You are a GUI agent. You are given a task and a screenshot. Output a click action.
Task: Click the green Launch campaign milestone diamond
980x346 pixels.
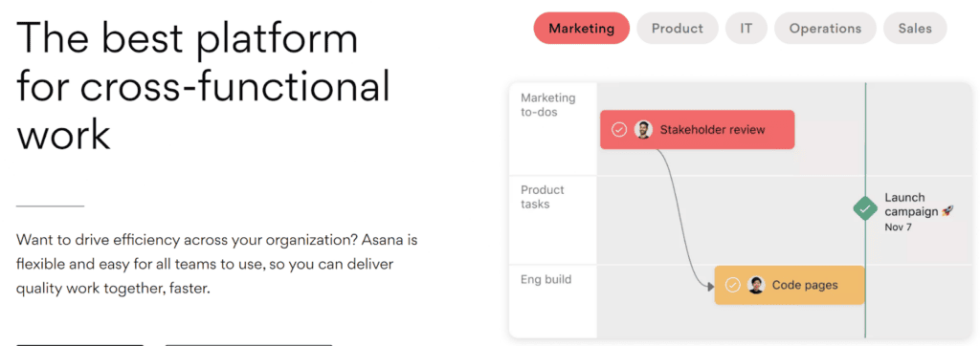(865, 209)
